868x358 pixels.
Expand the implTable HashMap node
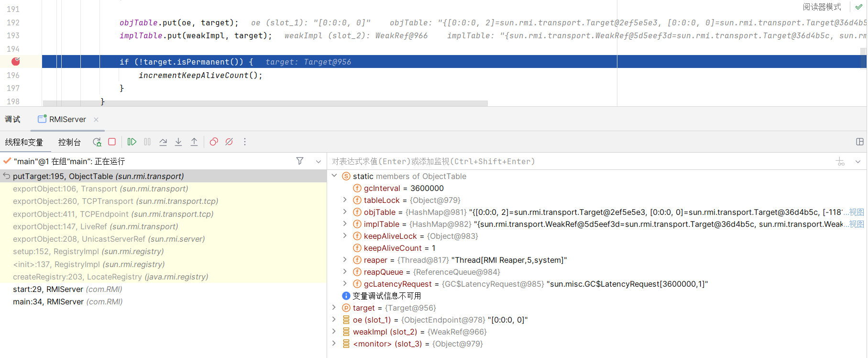coord(345,224)
